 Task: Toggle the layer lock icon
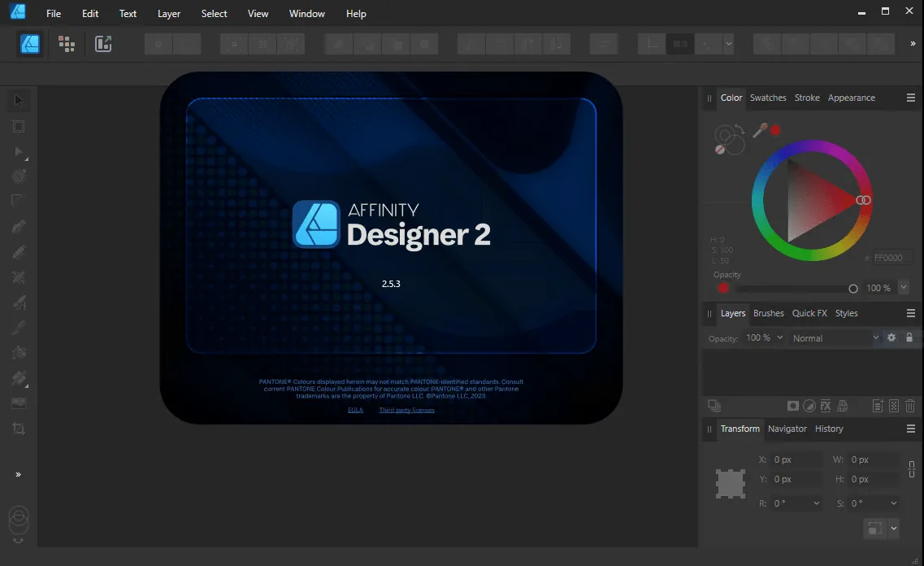[x=909, y=337]
